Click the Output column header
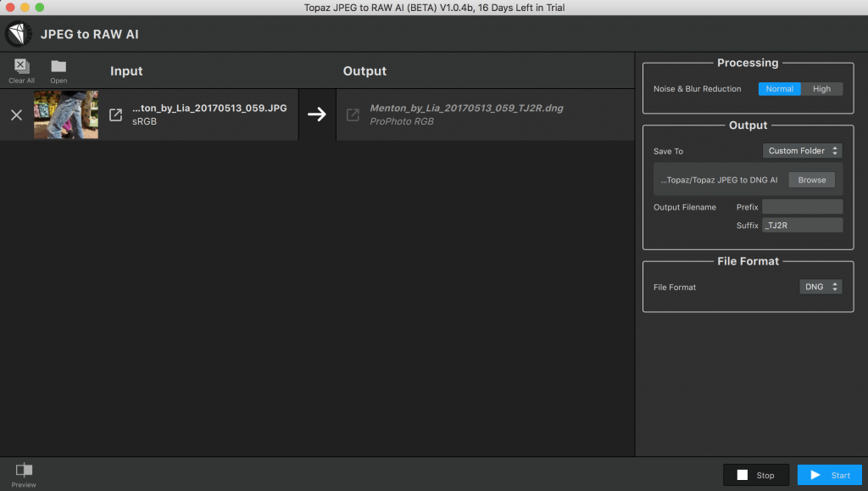868x491 pixels. point(364,71)
